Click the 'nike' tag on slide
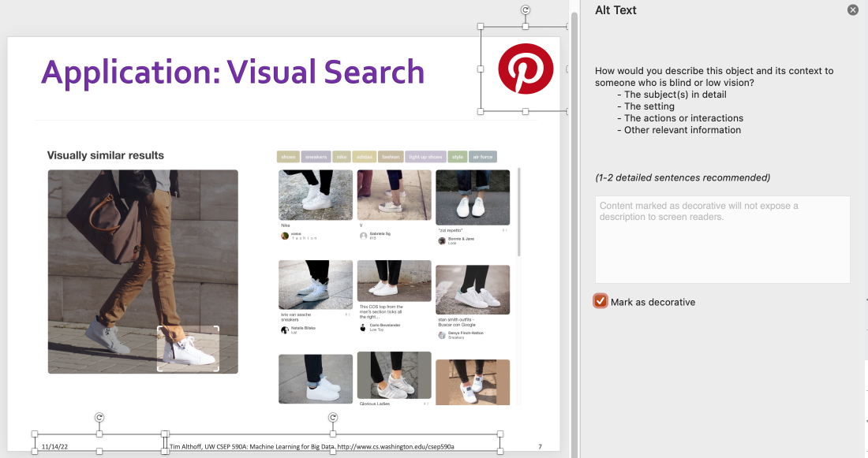868x458 pixels. 342,157
